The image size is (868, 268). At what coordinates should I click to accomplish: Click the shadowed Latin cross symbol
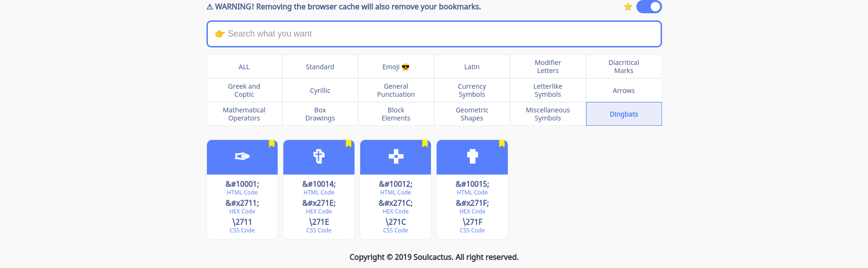(x=319, y=156)
